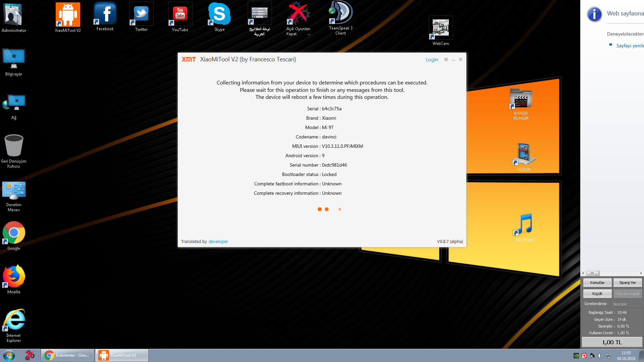Switch to the Ücretlendirme tab
Screen dimensions: 644x362
[595, 304]
